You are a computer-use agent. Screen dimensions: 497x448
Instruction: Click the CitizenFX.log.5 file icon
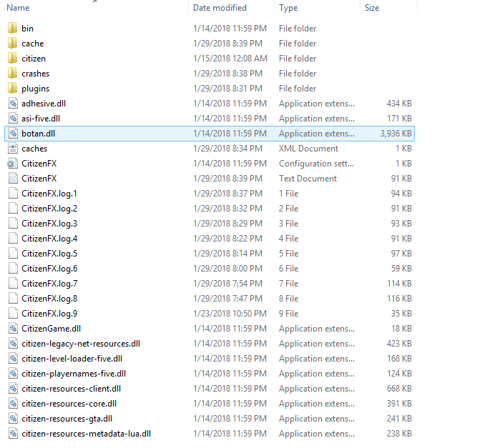(x=13, y=253)
